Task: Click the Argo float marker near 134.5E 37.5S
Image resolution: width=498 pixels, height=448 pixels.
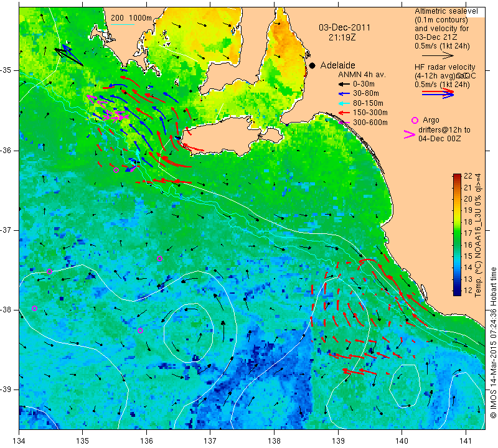Action: pos(50,271)
